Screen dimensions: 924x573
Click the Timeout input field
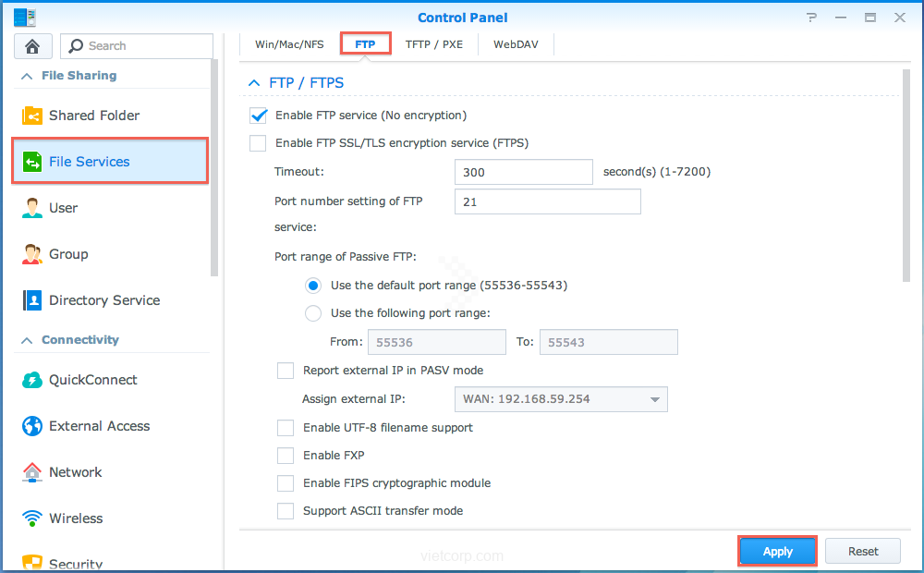[x=523, y=172]
